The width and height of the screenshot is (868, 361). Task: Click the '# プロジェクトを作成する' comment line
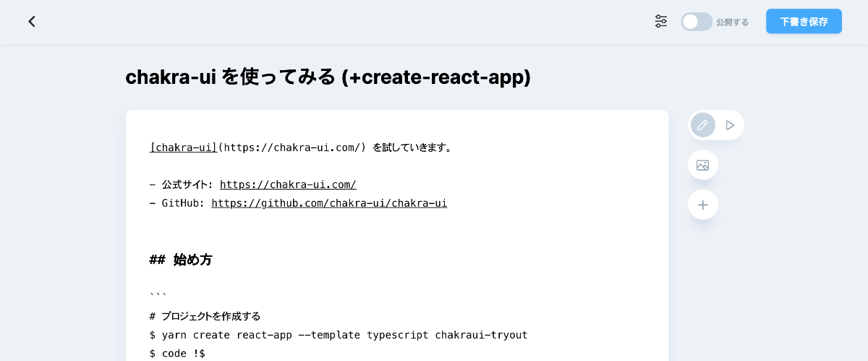tap(205, 316)
